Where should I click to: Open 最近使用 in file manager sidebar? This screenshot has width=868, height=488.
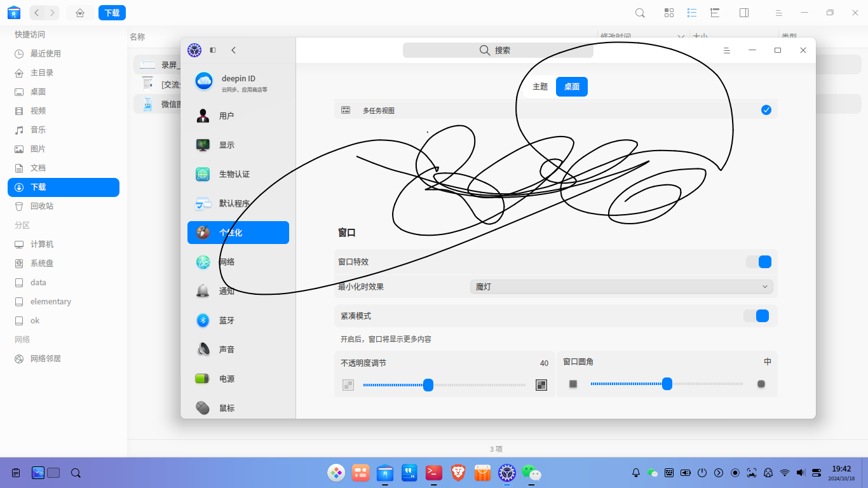pos(64,53)
